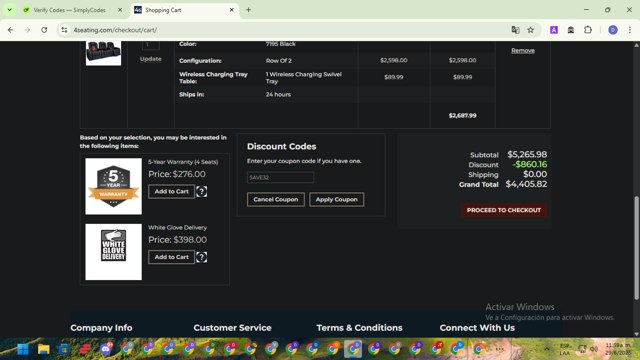Click the Connect With Us footer heading
Viewport: 640px width, 360px height.
click(477, 328)
